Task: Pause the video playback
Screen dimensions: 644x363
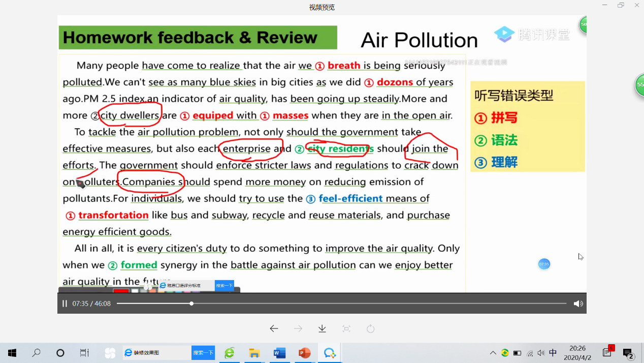Action: pyautogui.click(x=65, y=304)
